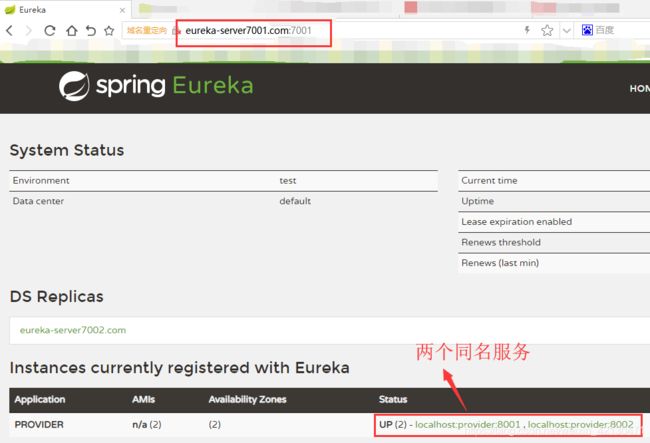This screenshot has height=443, width=650.
Task: Click the 'test' environment value
Action: (288, 181)
